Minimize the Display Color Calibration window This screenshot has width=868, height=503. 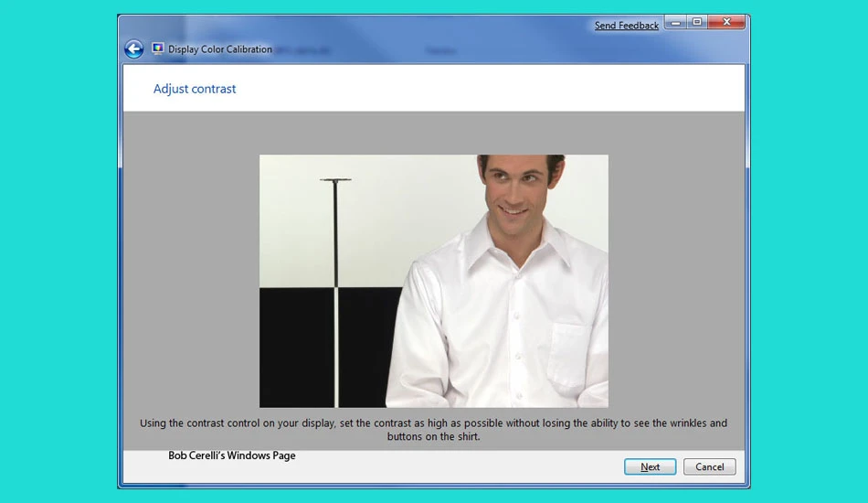[675, 22]
